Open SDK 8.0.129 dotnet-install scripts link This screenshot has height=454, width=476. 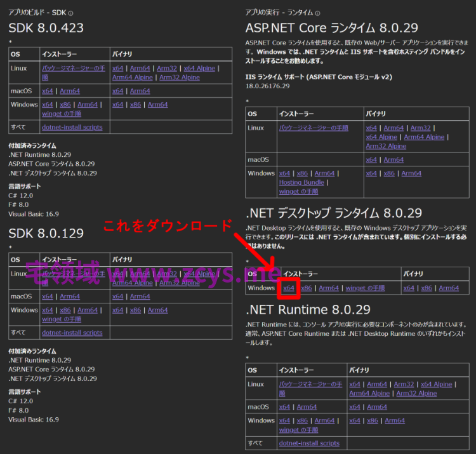click(72, 333)
